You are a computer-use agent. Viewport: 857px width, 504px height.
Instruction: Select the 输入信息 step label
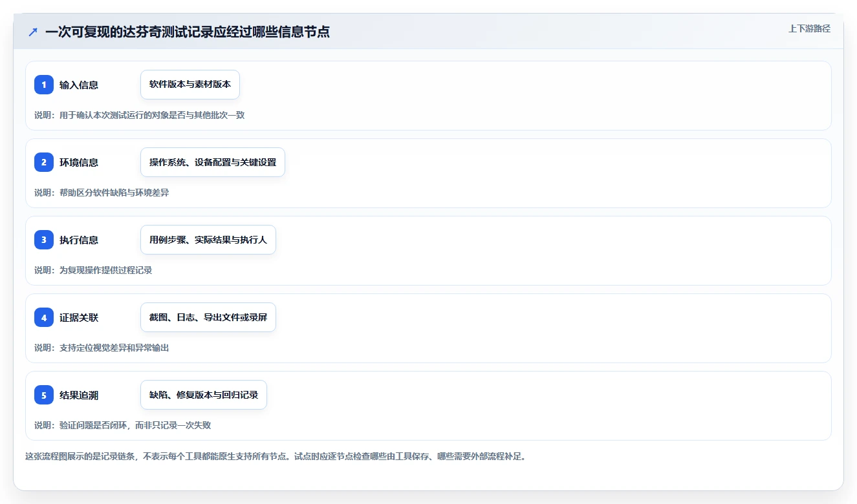(79, 85)
